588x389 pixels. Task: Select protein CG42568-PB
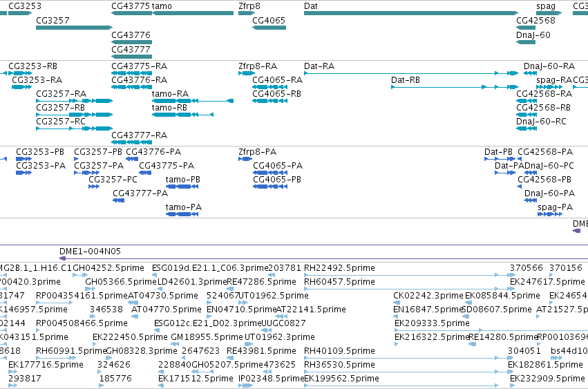tap(544, 180)
